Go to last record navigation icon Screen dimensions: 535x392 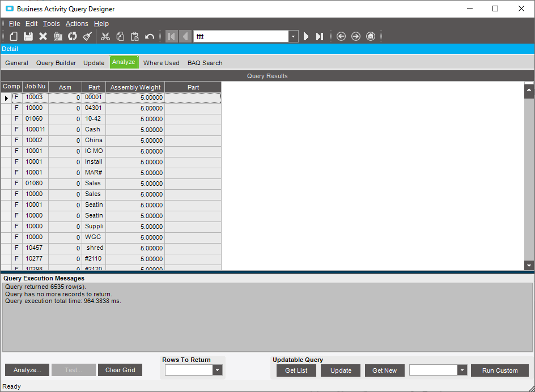click(x=320, y=36)
